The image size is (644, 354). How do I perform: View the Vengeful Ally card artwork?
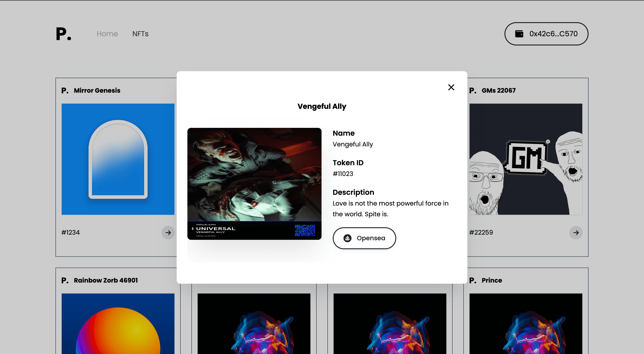pyautogui.click(x=254, y=184)
